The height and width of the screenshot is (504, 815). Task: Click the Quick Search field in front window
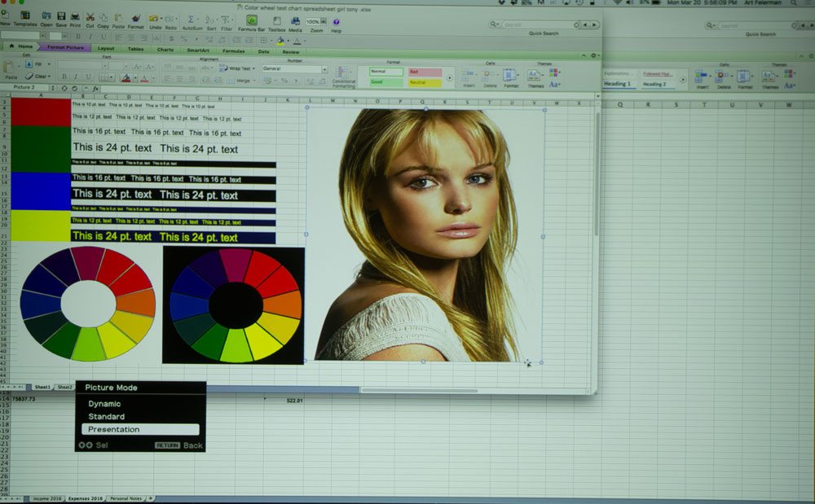point(535,24)
